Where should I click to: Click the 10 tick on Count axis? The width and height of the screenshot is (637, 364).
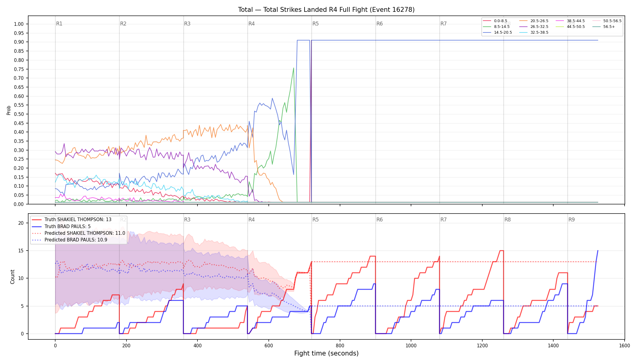[21, 278]
